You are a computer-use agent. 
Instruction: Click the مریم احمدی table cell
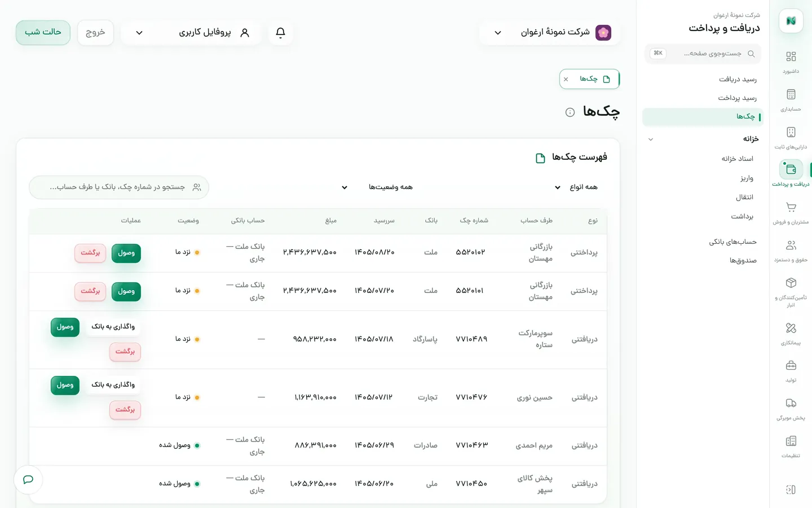(x=533, y=446)
